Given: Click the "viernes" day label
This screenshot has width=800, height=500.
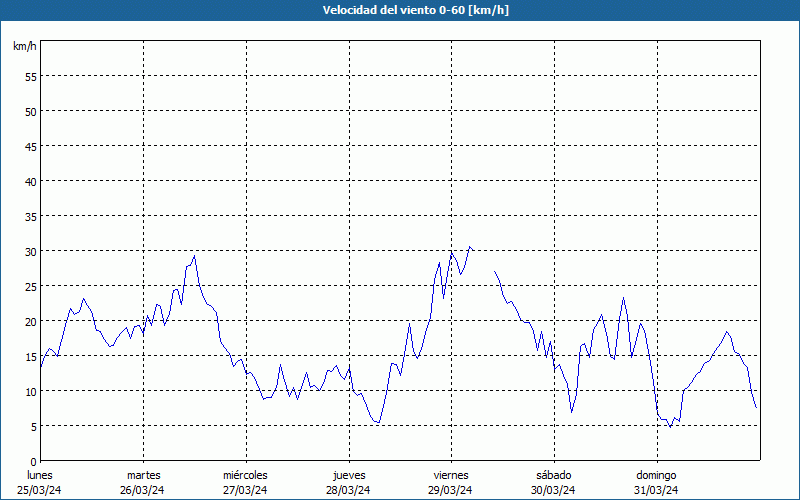Looking at the screenshot, I should 451,475.
